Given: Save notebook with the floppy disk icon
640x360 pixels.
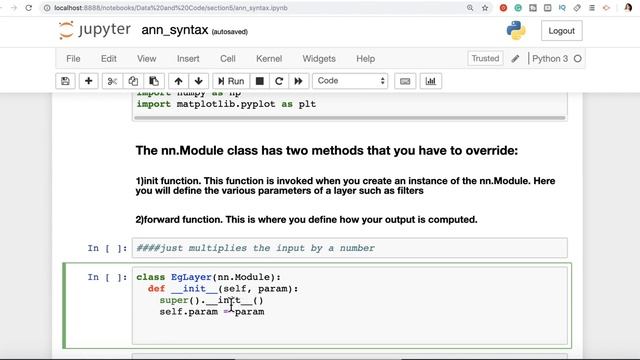Looking at the screenshot, I should coord(65,81).
